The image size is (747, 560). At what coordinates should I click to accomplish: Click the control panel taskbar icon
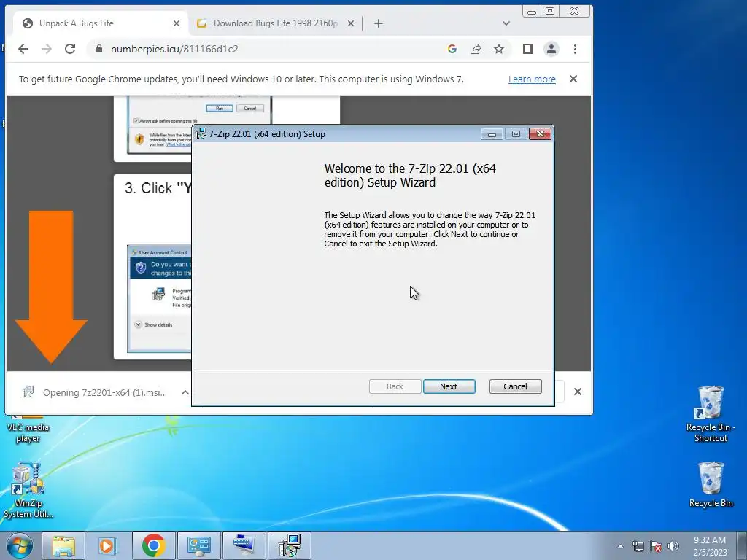pos(198,545)
